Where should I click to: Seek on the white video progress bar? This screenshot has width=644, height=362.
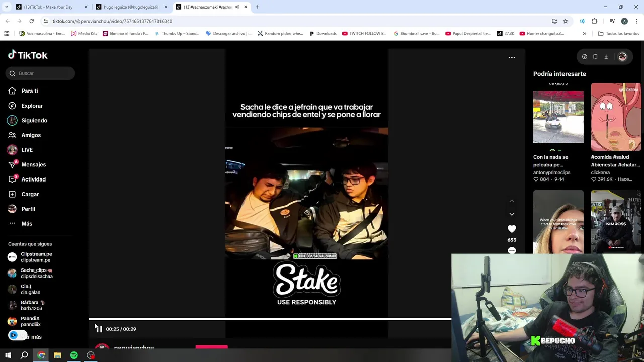click(x=270, y=319)
